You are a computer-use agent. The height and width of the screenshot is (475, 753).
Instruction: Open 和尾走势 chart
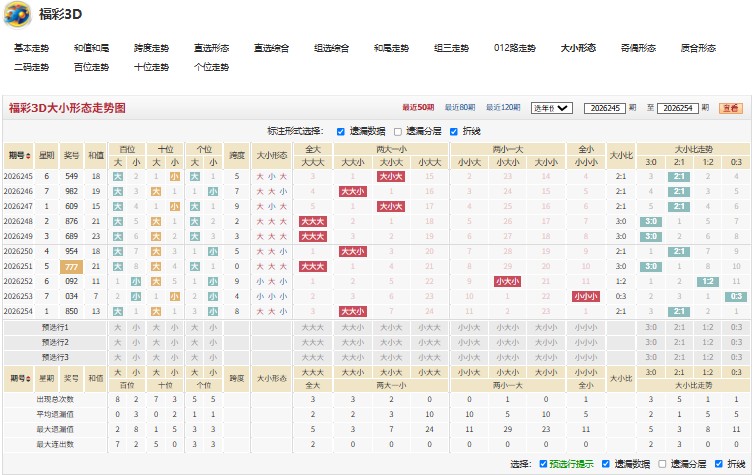coord(391,48)
